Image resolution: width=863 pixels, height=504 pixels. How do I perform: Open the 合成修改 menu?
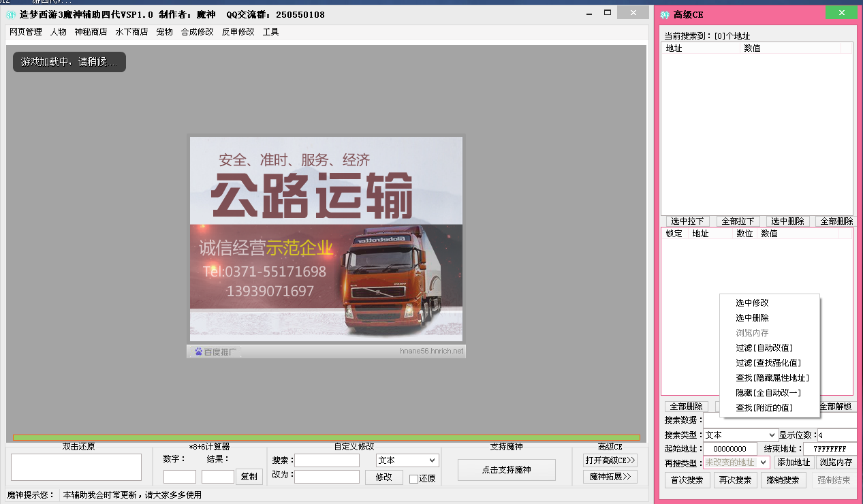[x=198, y=32]
